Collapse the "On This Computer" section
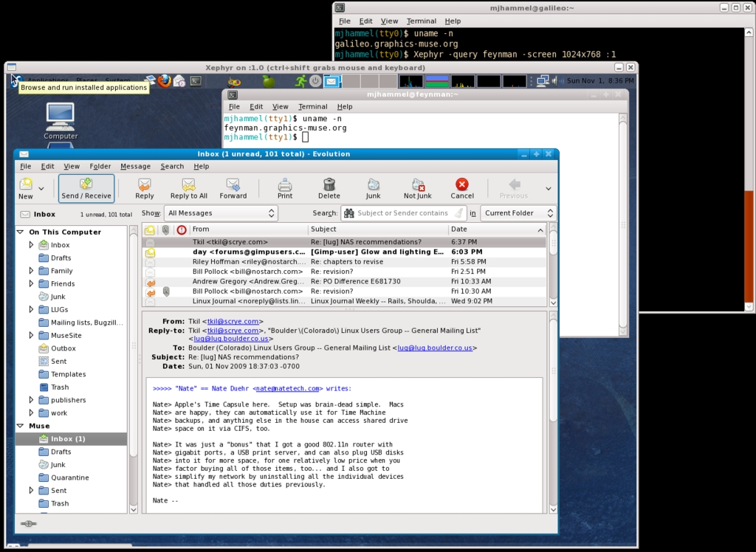Viewport: 756px width, 552px height. [20, 232]
